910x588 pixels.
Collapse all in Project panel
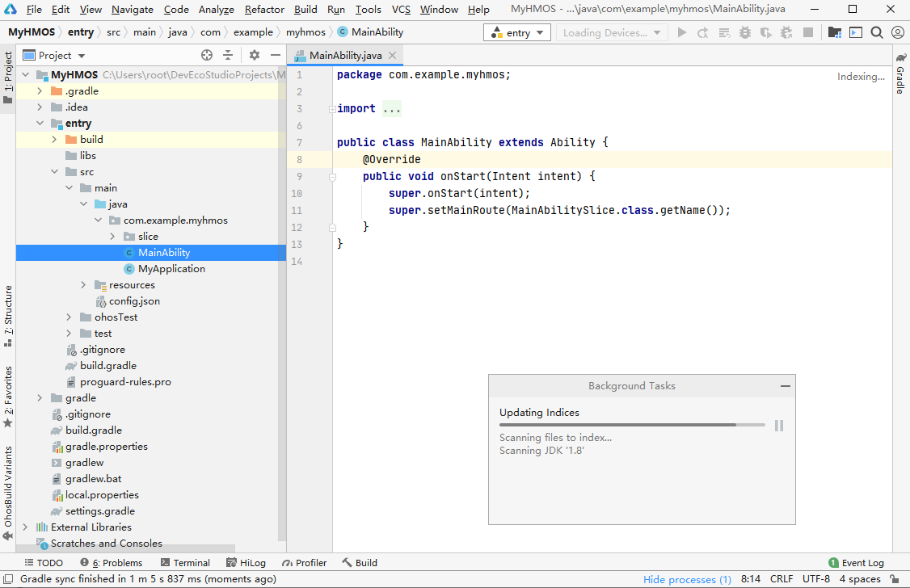228,55
